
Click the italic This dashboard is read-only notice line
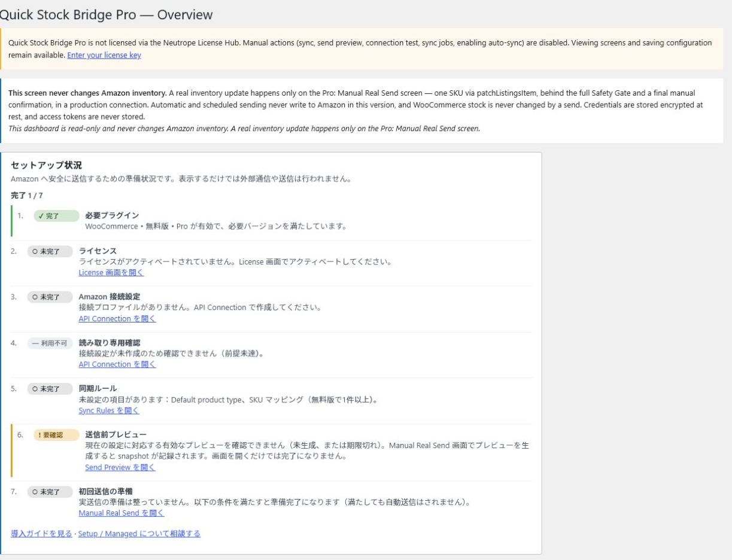point(244,129)
